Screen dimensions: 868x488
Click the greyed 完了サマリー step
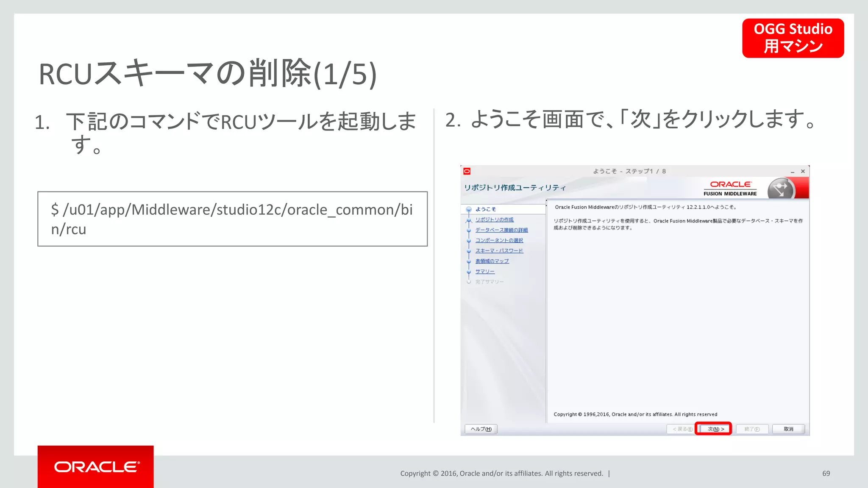(x=490, y=282)
